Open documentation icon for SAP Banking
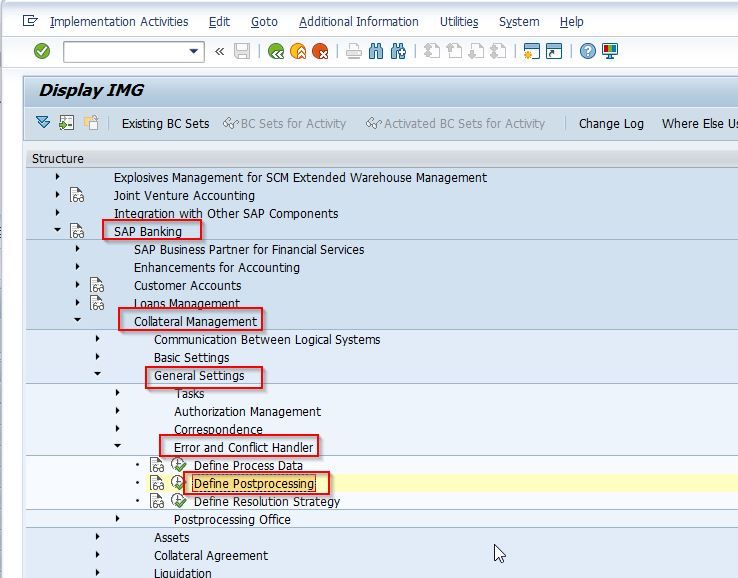 (77, 231)
